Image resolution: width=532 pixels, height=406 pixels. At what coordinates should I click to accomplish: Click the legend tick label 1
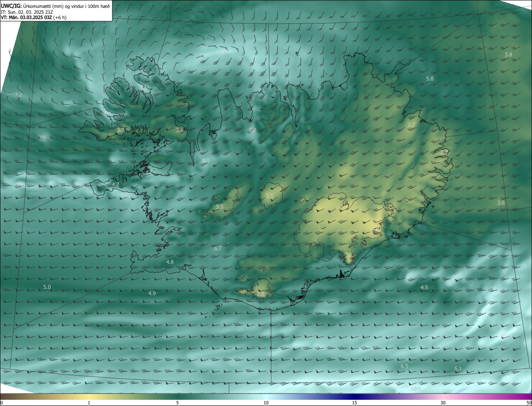(89, 403)
